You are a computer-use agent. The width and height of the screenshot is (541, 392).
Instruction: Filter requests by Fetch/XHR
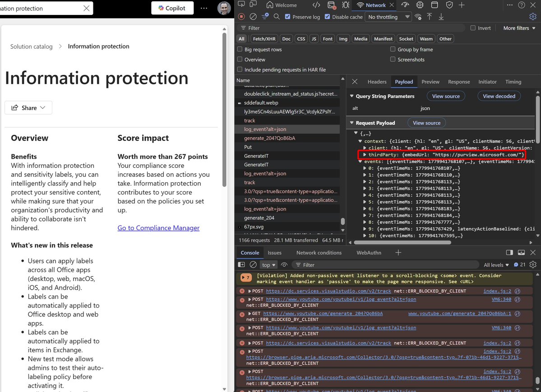pyautogui.click(x=264, y=39)
